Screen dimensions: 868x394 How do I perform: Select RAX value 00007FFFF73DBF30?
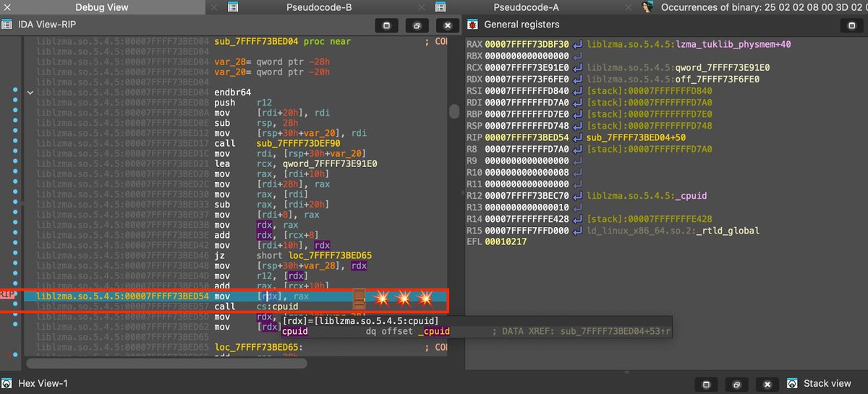point(527,45)
